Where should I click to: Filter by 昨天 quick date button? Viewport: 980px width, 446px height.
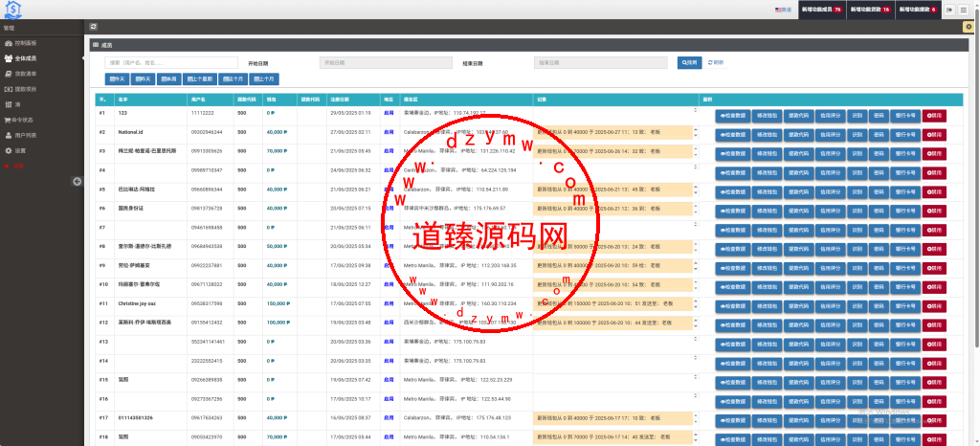tap(144, 79)
